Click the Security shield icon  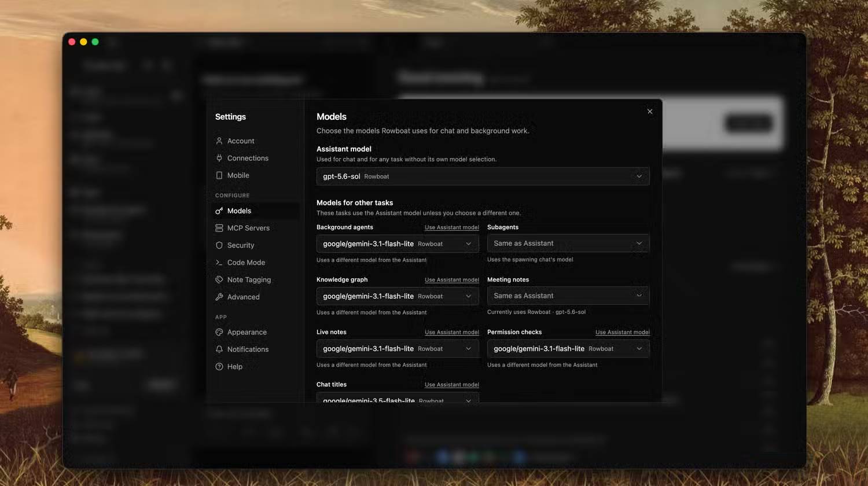coord(219,245)
